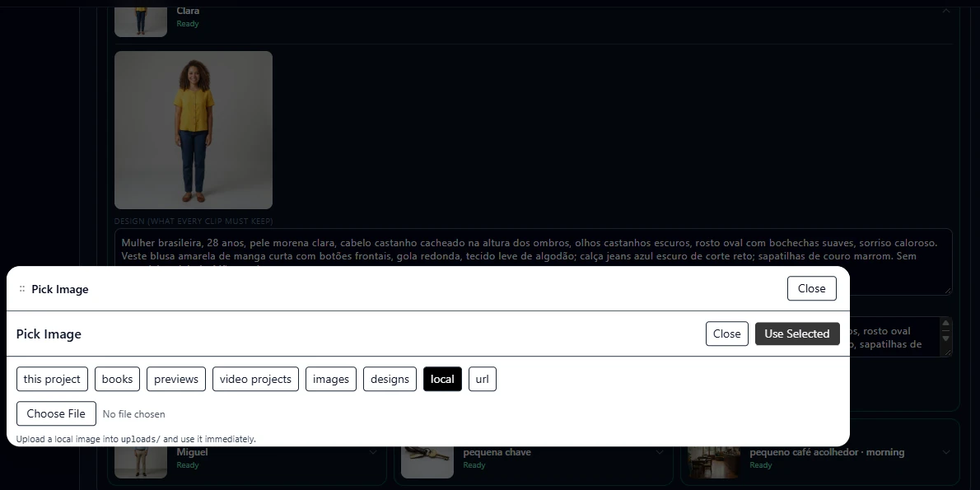
Task: Click the pequena chave prop thumbnail
Action: 427,462
